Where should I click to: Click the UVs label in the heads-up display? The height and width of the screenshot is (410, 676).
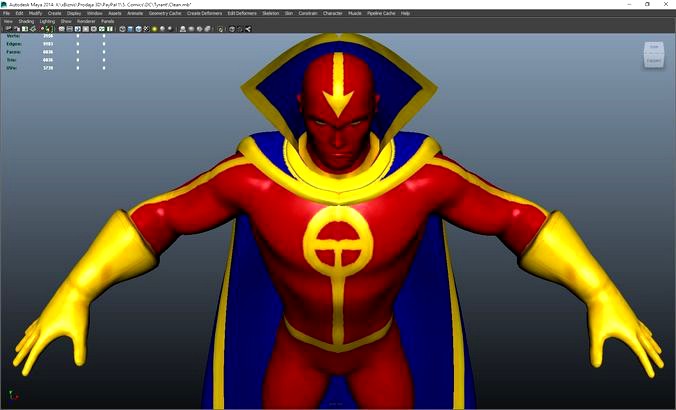pos(11,68)
